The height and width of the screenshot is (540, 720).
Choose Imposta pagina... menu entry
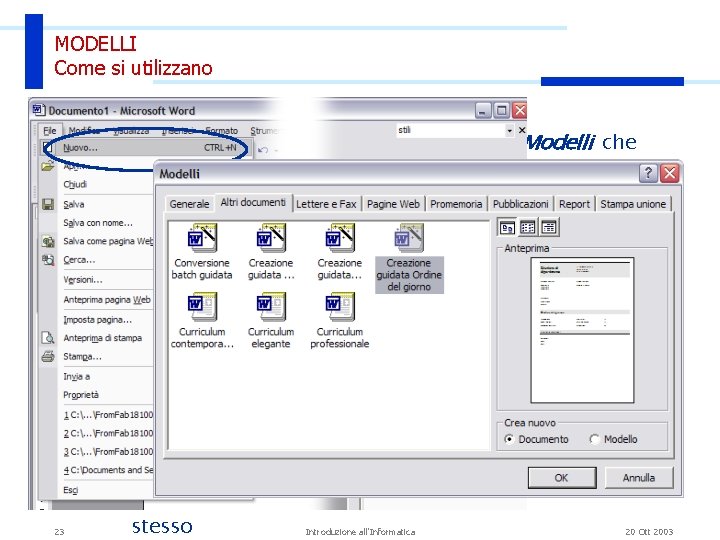pyautogui.click(x=97, y=320)
